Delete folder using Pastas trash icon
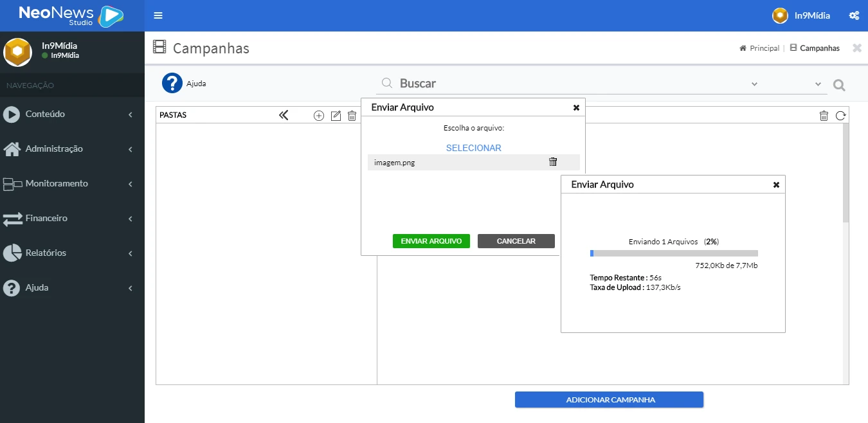The width and height of the screenshot is (868, 423). pyautogui.click(x=352, y=116)
